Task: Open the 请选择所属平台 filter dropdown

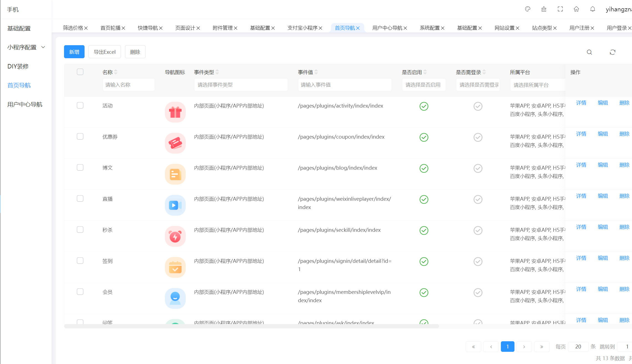Action: [x=537, y=85]
